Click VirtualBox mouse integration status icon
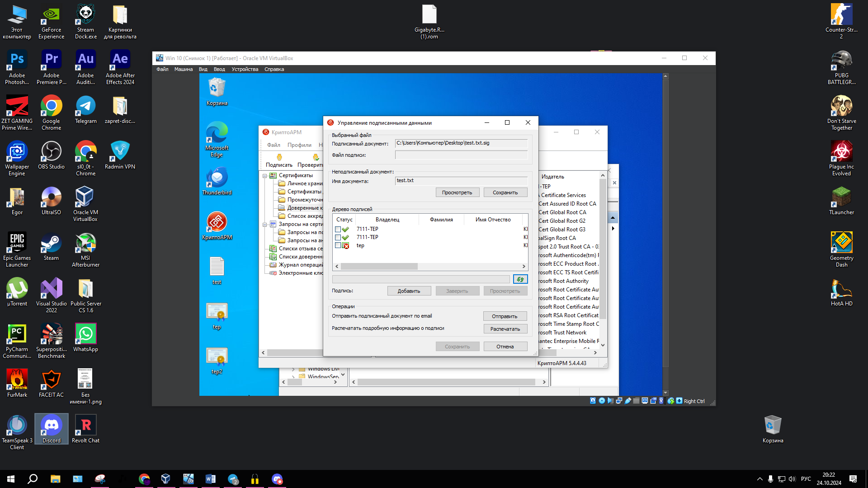Image resolution: width=868 pixels, height=488 pixels. tap(671, 401)
